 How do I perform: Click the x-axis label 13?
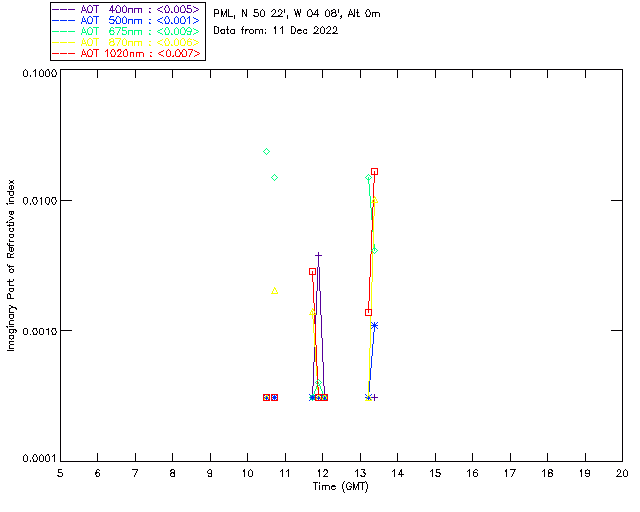point(360,473)
